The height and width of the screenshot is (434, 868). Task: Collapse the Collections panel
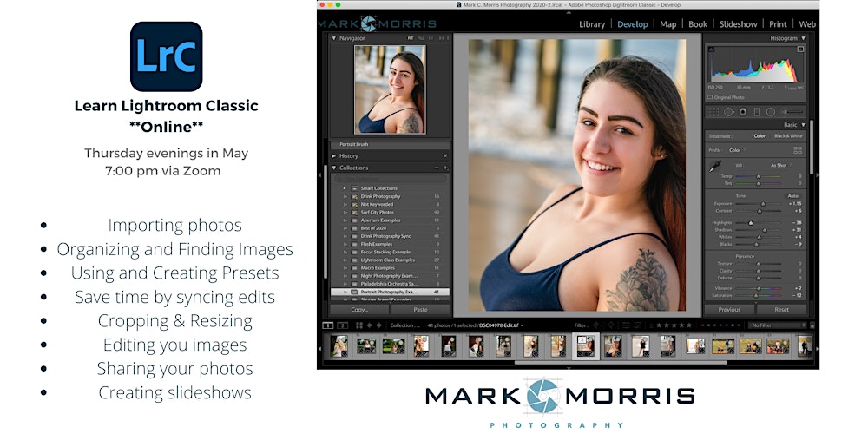[x=334, y=168]
